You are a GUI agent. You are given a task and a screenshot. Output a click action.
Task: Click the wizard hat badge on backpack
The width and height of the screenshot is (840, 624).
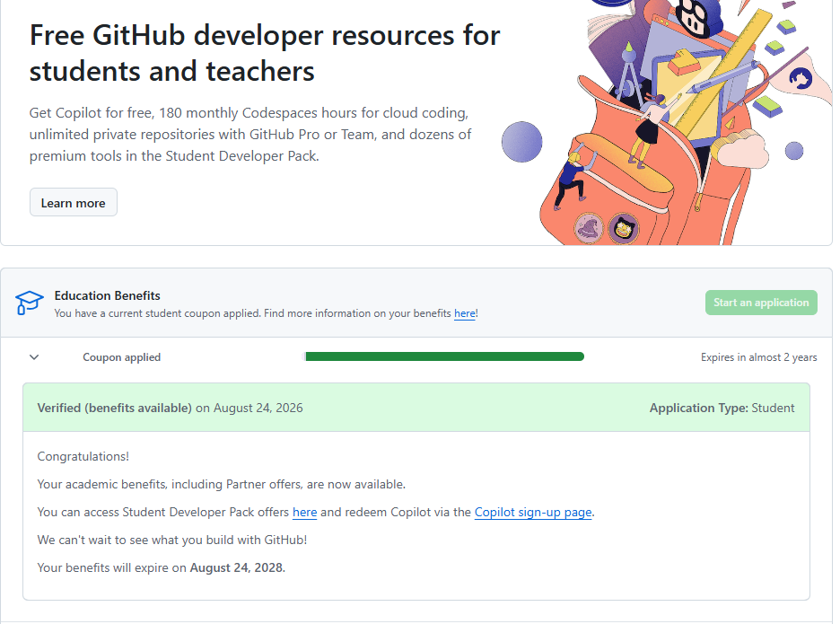point(589,228)
